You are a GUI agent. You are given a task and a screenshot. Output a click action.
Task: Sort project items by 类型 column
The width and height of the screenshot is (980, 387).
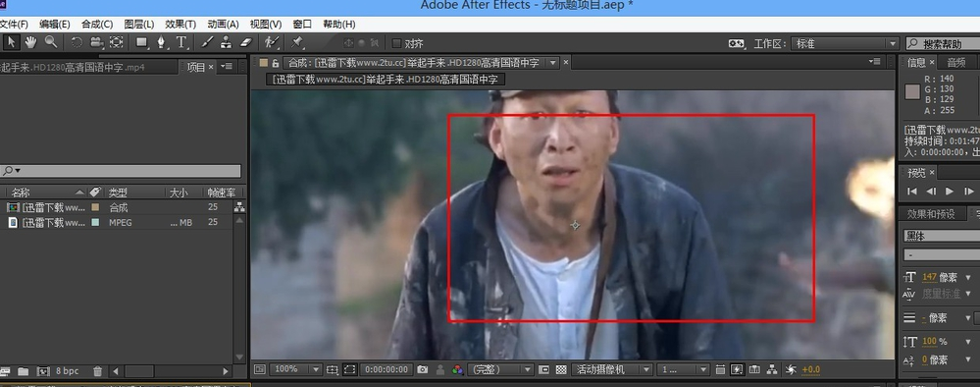(x=118, y=193)
